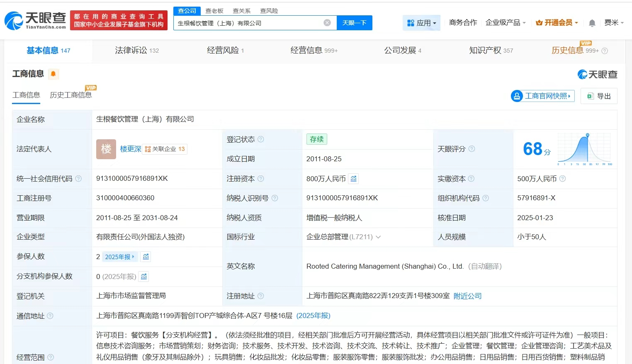Image resolution: width=632 pixels, height=364 pixels.
Task: Click the orange alert bell beside 工商信息
Action: tap(53, 74)
